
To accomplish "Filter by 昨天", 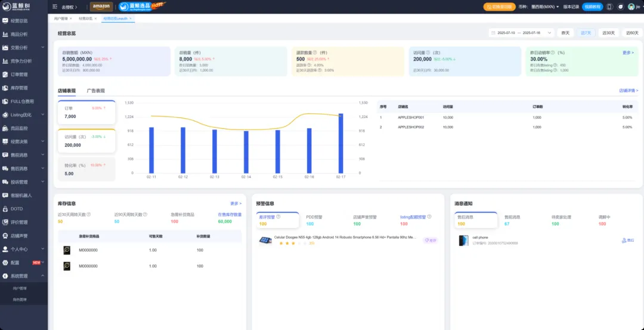I will click(565, 33).
